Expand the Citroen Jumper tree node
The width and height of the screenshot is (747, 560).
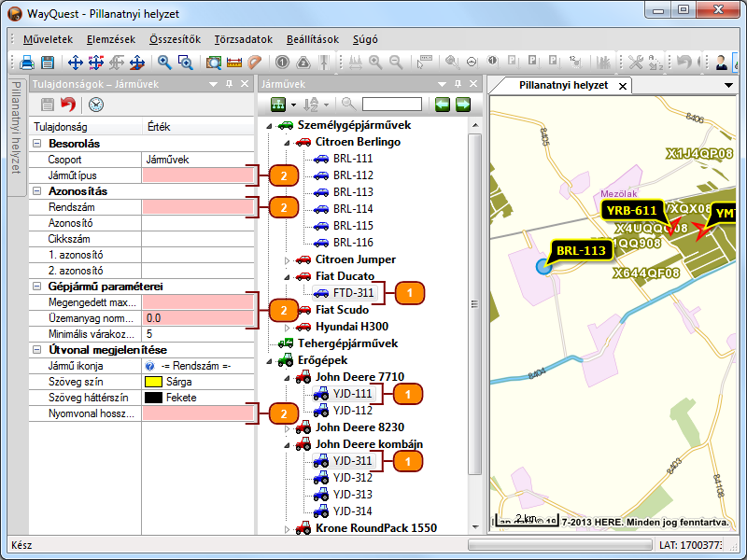click(288, 259)
